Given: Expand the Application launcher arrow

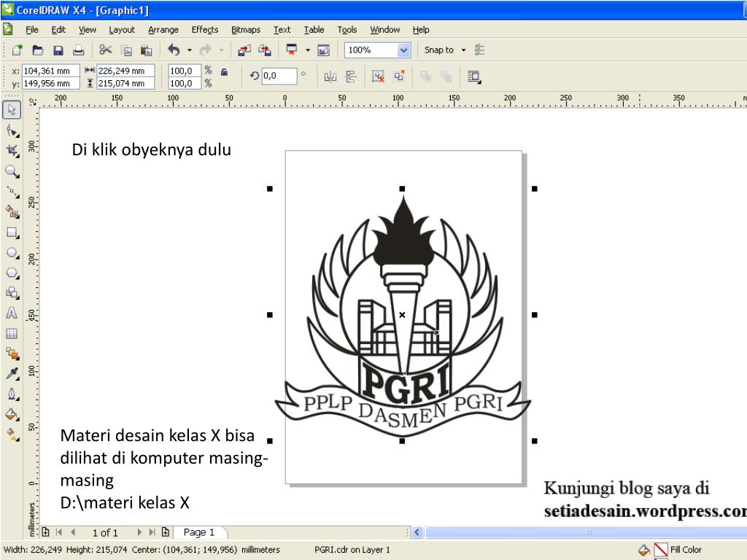Looking at the screenshot, I should pos(307,50).
